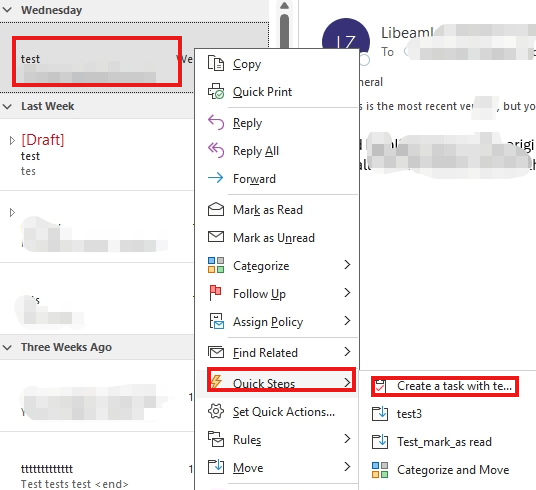Click the closed envelope Mark as Unread icon
Viewport: 536px width, 490px height.
(x=216, y=237)
